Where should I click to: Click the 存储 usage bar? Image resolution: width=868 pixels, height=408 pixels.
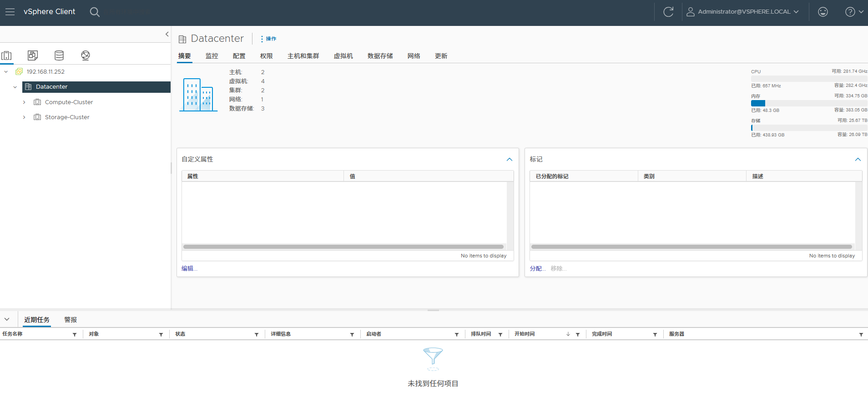809,128
